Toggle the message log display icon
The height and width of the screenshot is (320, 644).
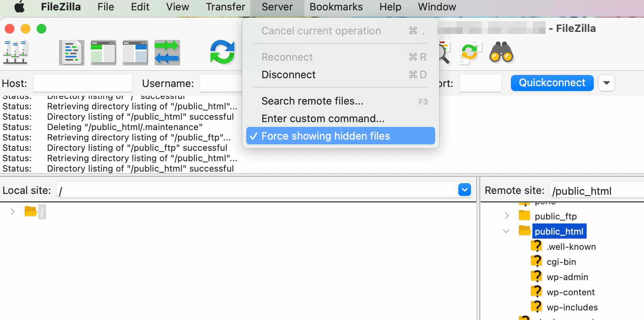click(72, 52)
